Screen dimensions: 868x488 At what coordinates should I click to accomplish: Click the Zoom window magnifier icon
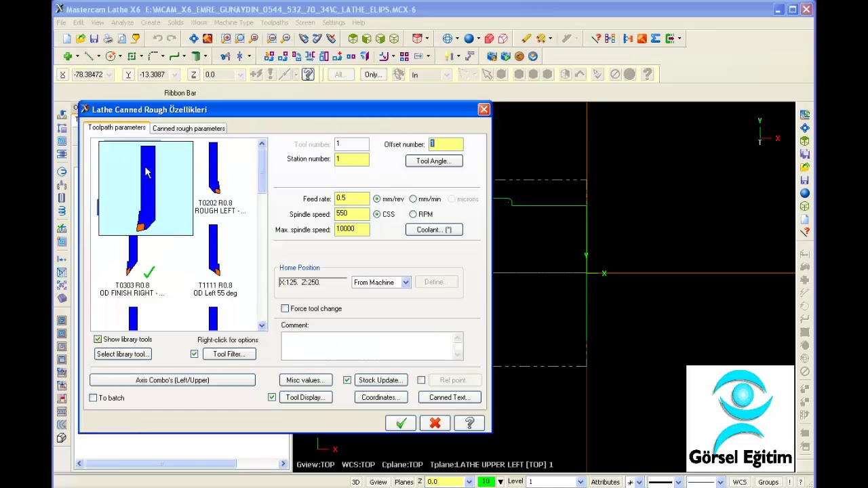pyautogui.click(x=226, y=39)
